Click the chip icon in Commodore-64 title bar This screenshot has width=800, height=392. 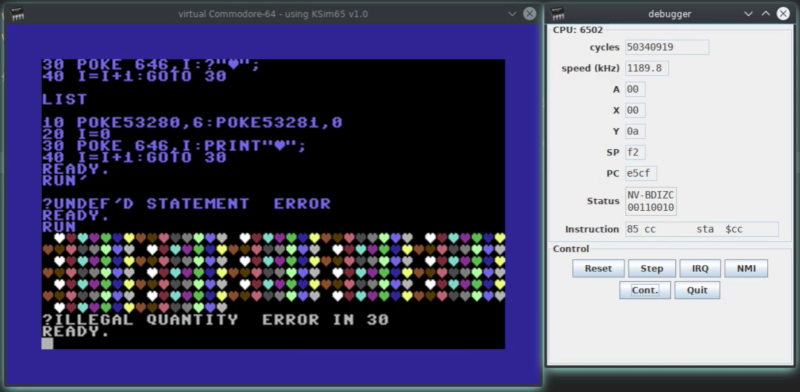pos(18,14)
